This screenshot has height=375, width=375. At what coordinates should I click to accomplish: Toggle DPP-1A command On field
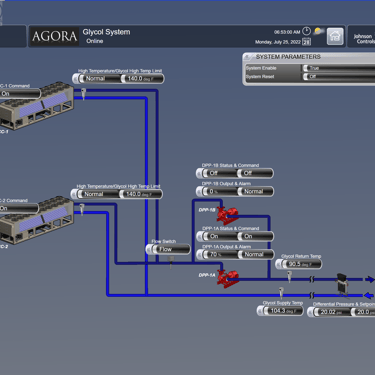pos(255,236)
